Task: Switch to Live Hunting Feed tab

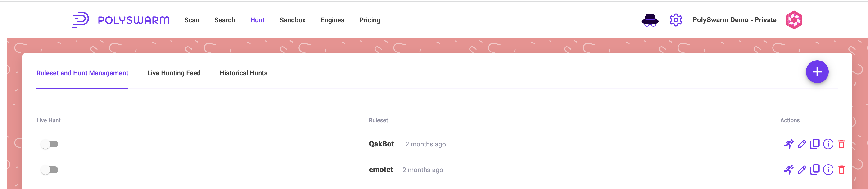Action: click(174, 73)
